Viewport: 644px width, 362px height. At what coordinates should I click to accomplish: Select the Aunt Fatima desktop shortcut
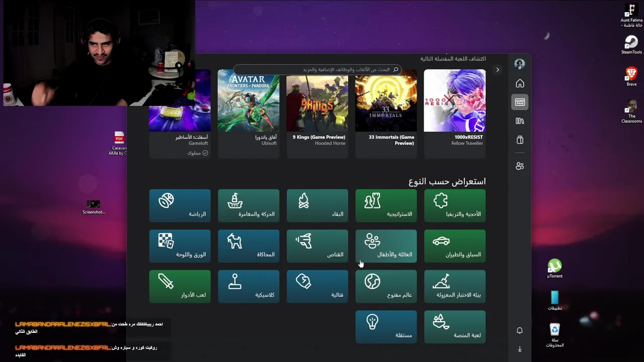tap(631, 15)
